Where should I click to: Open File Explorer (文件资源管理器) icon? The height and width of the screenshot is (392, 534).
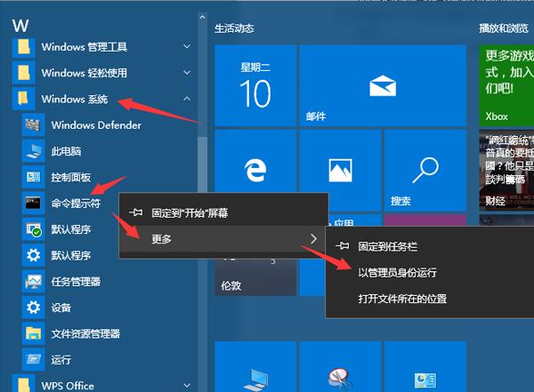[x=34, y=333]
